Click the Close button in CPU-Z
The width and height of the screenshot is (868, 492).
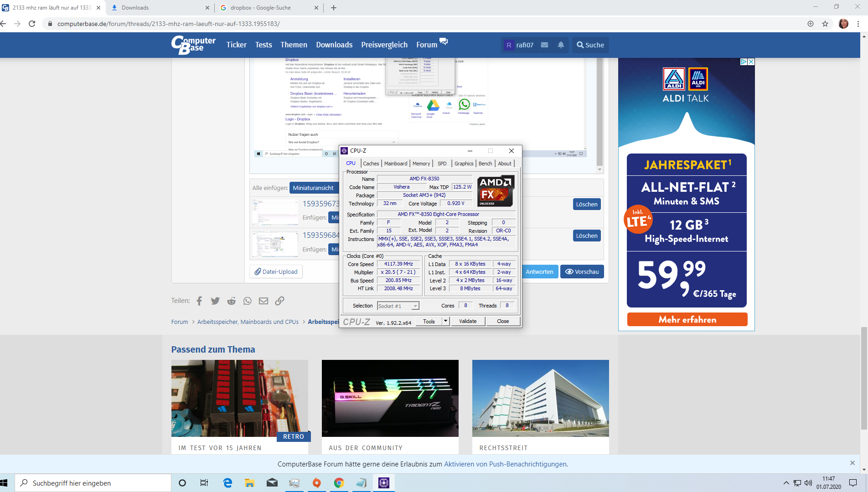[x=503, y=321]
